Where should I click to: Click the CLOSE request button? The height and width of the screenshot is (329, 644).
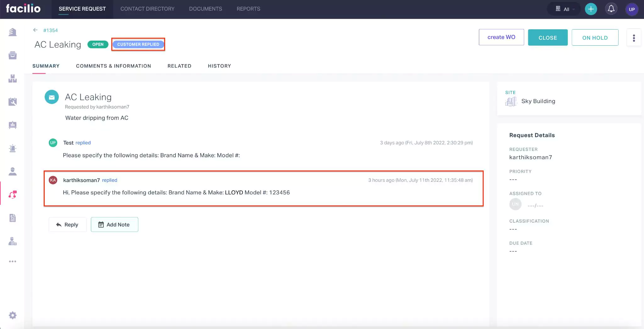point(547,37)
